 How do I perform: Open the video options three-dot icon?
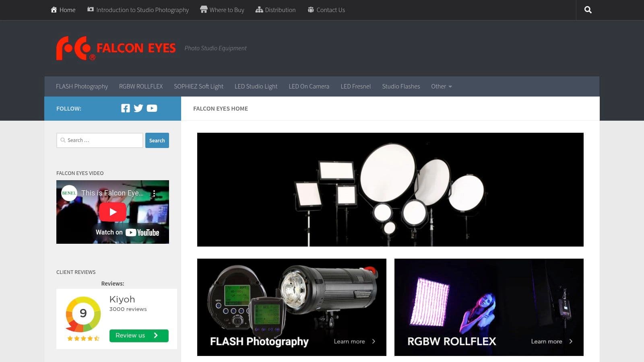[154, 193]
